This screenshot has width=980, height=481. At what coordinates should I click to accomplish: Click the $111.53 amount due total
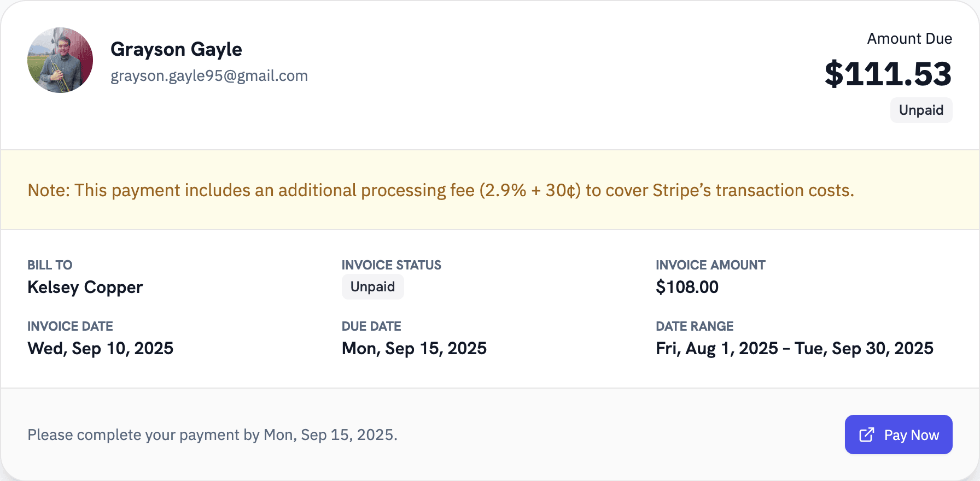click(888, 74)
